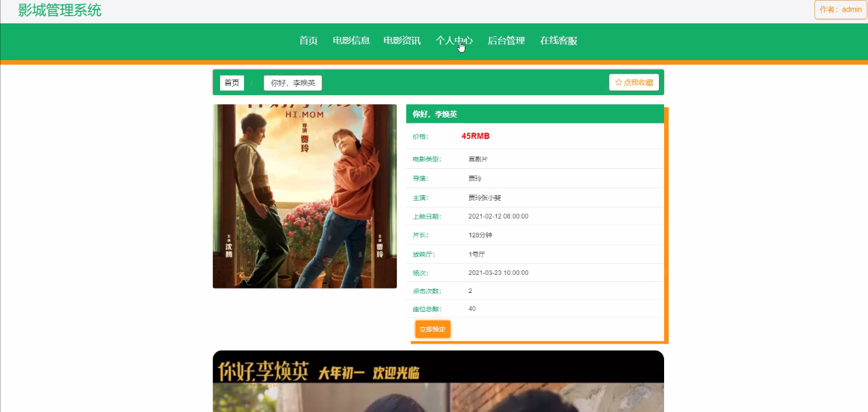Click the 价格 label
Image resolution: width=868 pixels, height=412 pixels.
pyautogui.click(x=420, y=136)
